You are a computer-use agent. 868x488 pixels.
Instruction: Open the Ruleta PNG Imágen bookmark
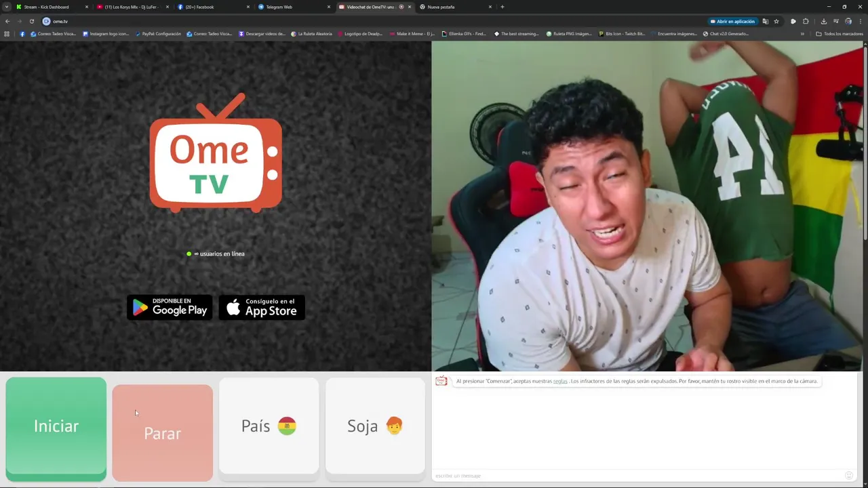[x=569, y=34]
